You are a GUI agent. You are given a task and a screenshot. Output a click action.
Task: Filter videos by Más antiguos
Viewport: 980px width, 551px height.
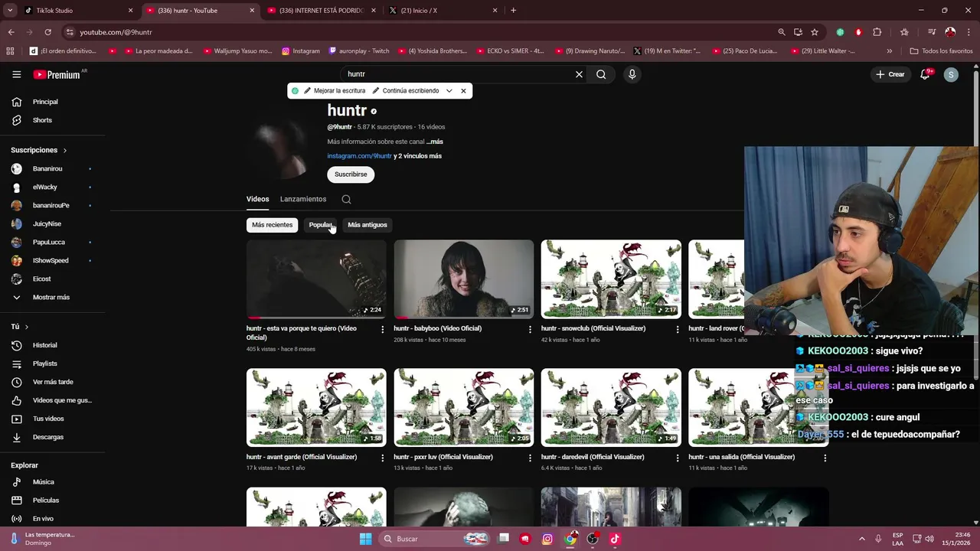pos(367,225)
